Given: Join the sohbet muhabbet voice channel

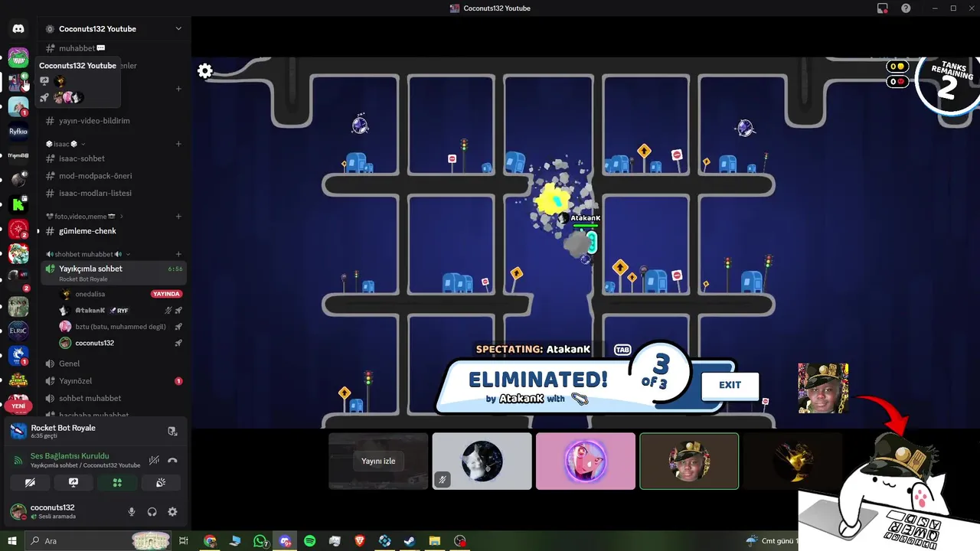Looking at the screenshot, I should tap(113, 398).
